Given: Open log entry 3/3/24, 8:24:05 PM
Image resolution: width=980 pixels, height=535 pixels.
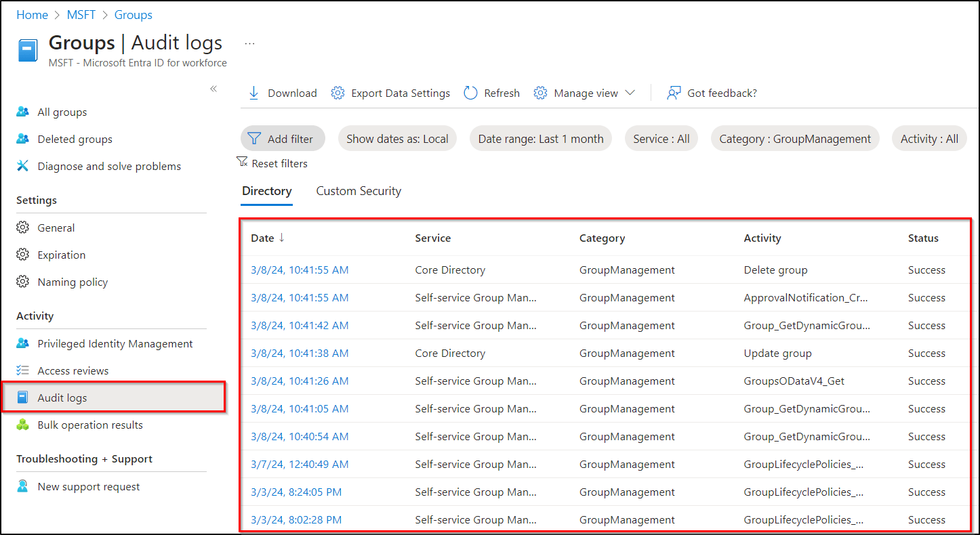Looking at the screenshot, I should [x=296, y=492].
